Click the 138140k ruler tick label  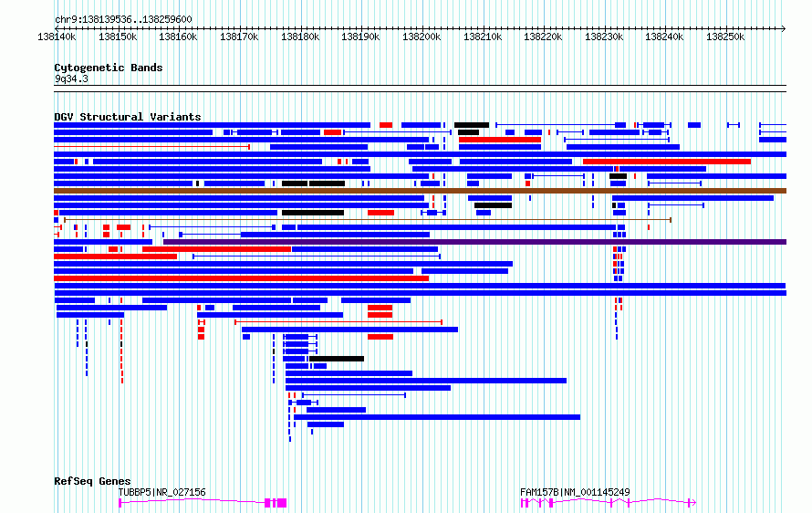click(x=57, y=37)
